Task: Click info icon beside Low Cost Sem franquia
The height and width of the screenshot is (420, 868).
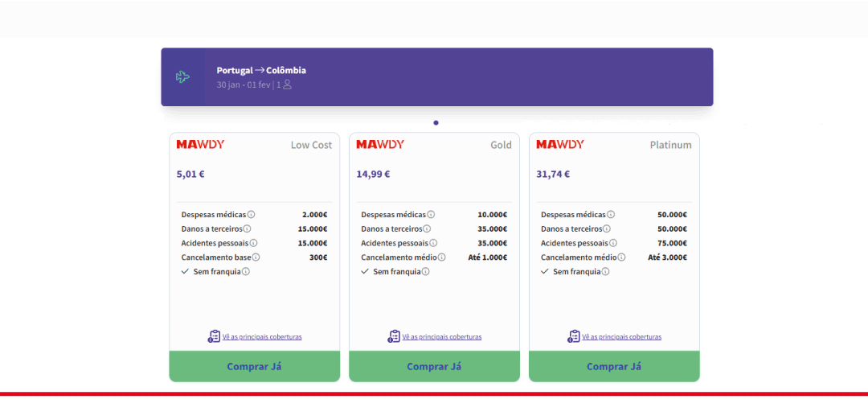Action: [246, 272]
